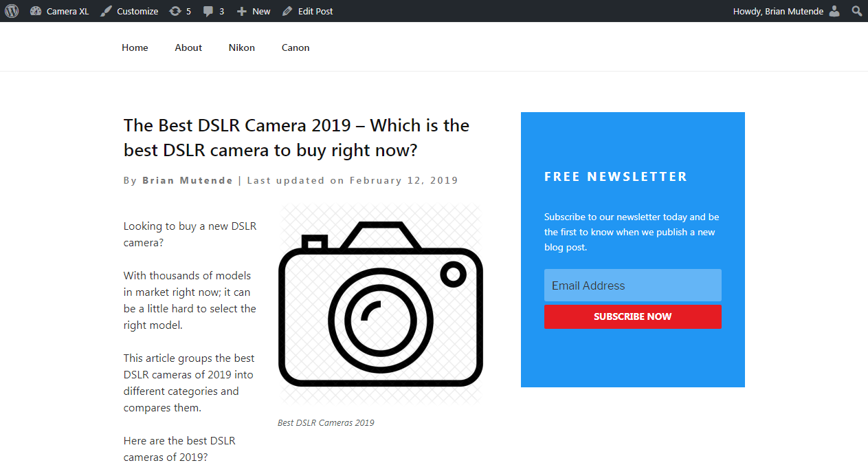
Task: Click the Email Address input field
Action: 633,285
